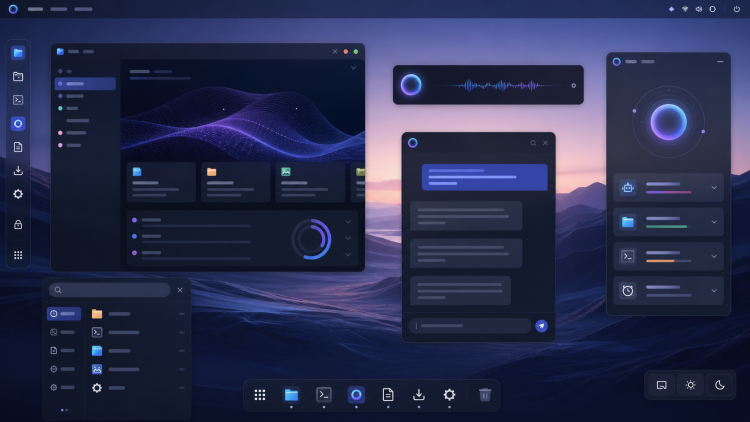Send the message with the chat send button
750x422 pixels.
click(541, 326)
